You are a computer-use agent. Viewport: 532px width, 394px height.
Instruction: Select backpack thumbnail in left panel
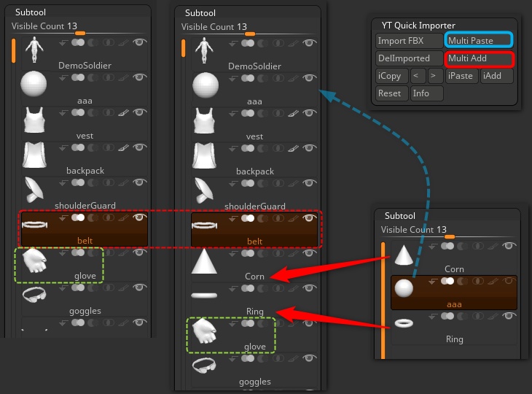(34, 155)
